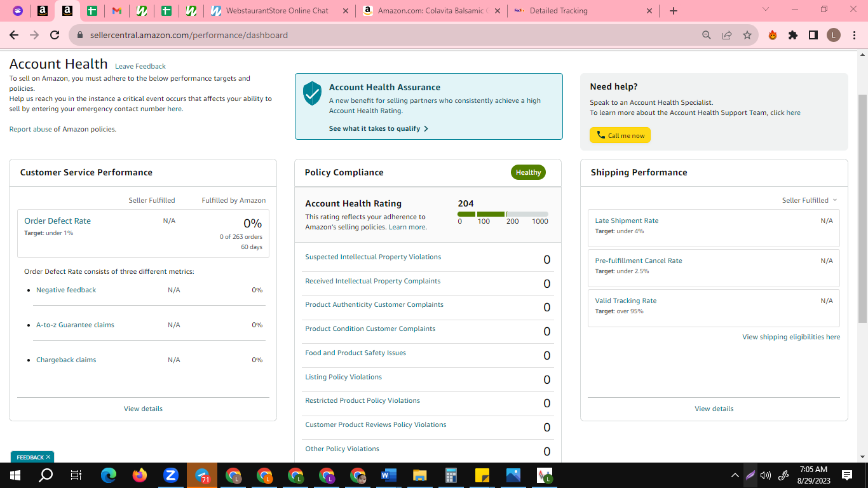The height and width of the screenshot is (488, 868).
Task: Switch to the Gmail tab
Action: click(117, 11)
